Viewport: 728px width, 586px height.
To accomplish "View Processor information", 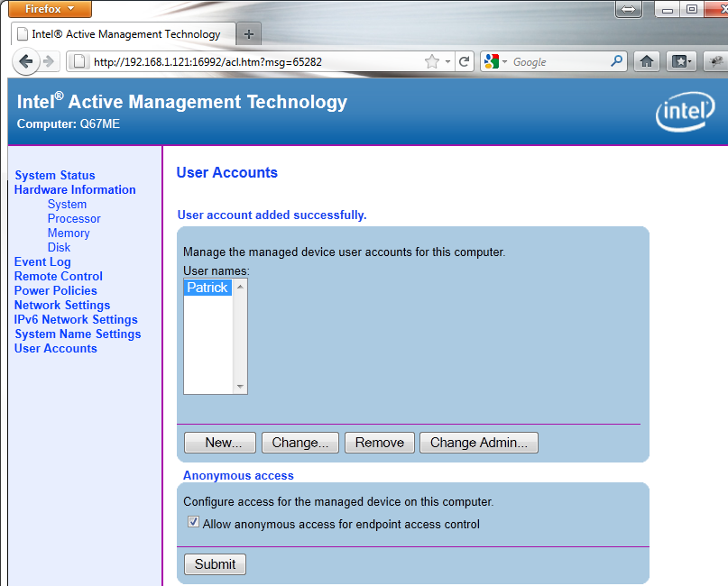I will click(74, 218).
